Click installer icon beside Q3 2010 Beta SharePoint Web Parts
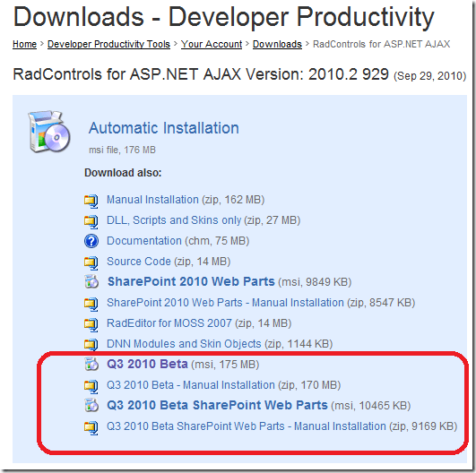 pos(91,405)
